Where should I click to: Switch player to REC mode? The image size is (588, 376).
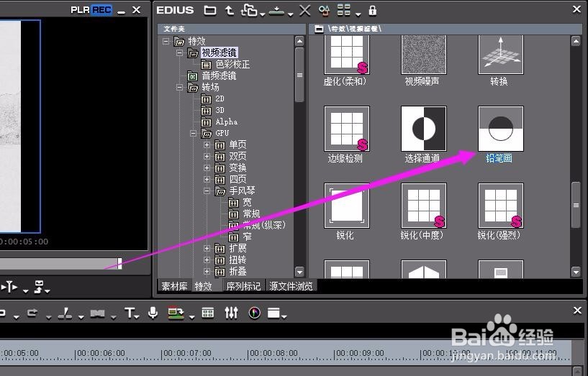[x=101, y=10]
